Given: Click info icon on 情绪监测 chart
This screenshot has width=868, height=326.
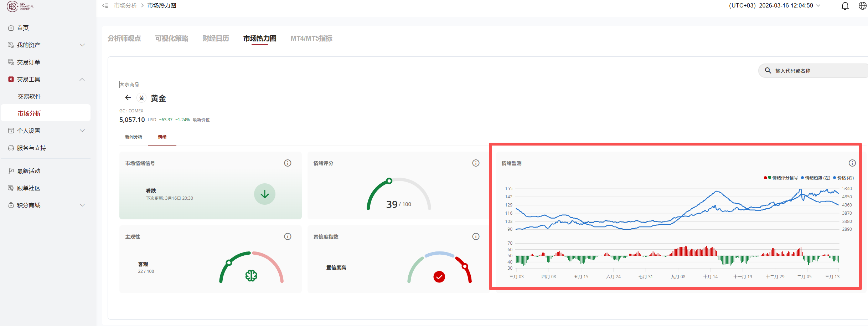Looking at the screenshot, I should click(852, 163).
